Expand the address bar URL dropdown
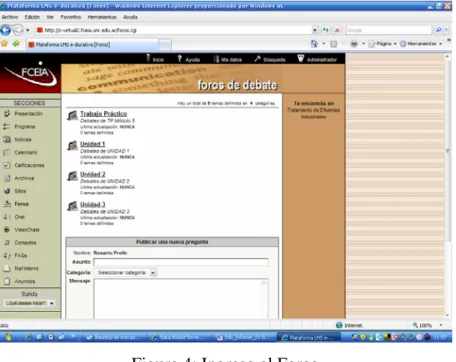 [x=315, y=30]
